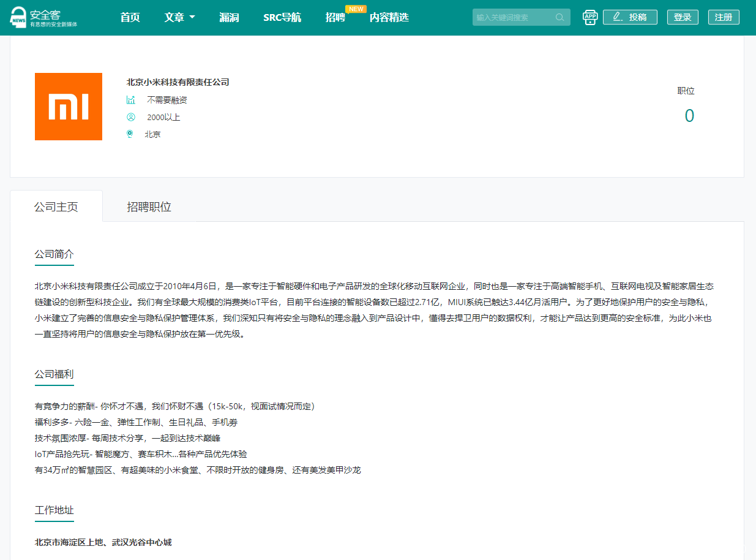This screenshot has width=756, height=560.
Task: Open 内容精选 in the navigation bar
Action: pyautogui.click(x=389, y=17)
